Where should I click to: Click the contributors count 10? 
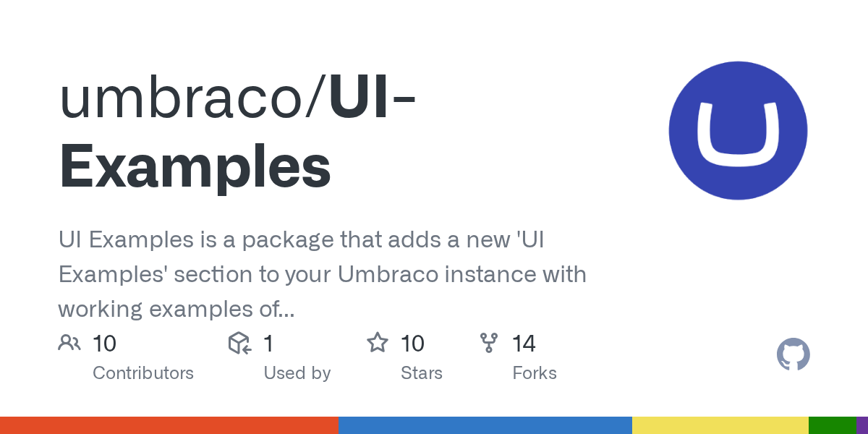tap(105, 343)
